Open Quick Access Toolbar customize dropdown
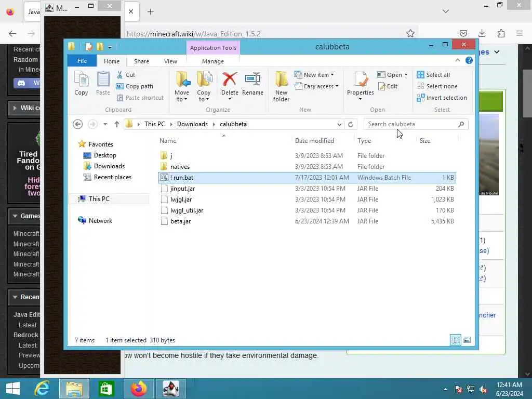 point(110,47)
